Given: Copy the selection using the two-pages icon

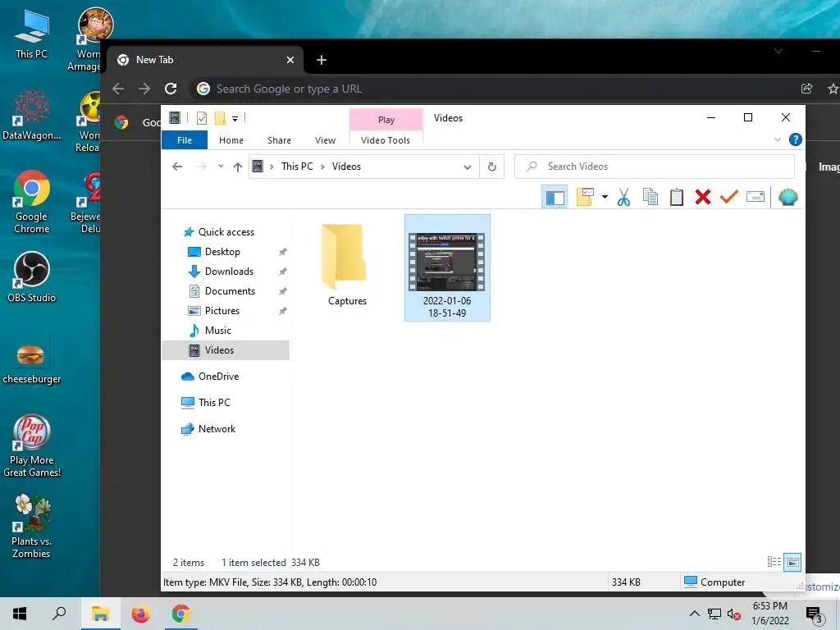Looking at the screenshot, I should pos(650,197).
